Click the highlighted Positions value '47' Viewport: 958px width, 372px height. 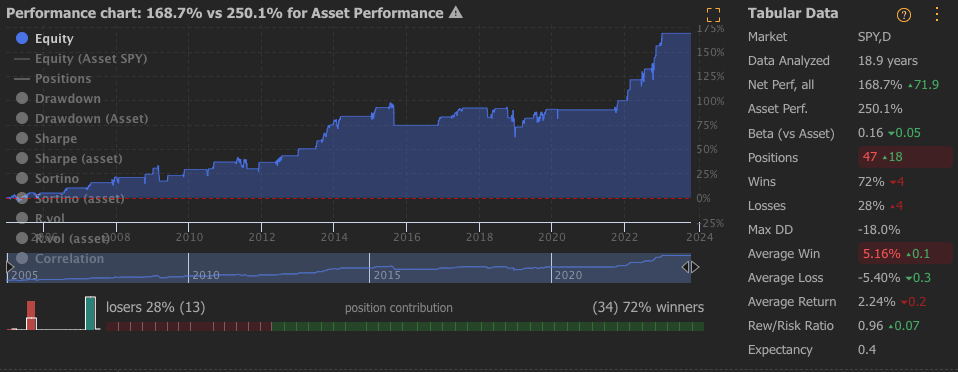coord(869,158)
